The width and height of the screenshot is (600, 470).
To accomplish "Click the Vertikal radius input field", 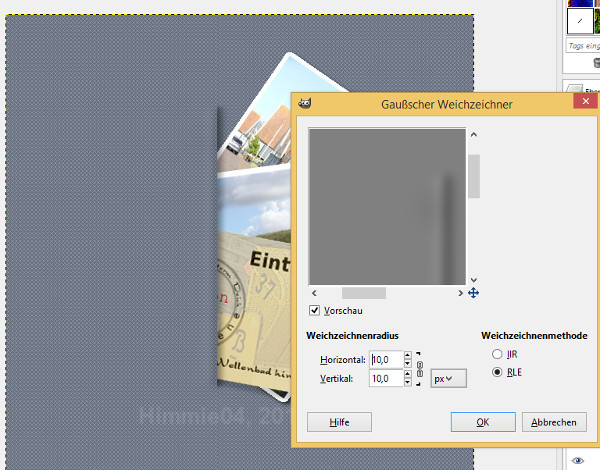I will tap(386, 379).
